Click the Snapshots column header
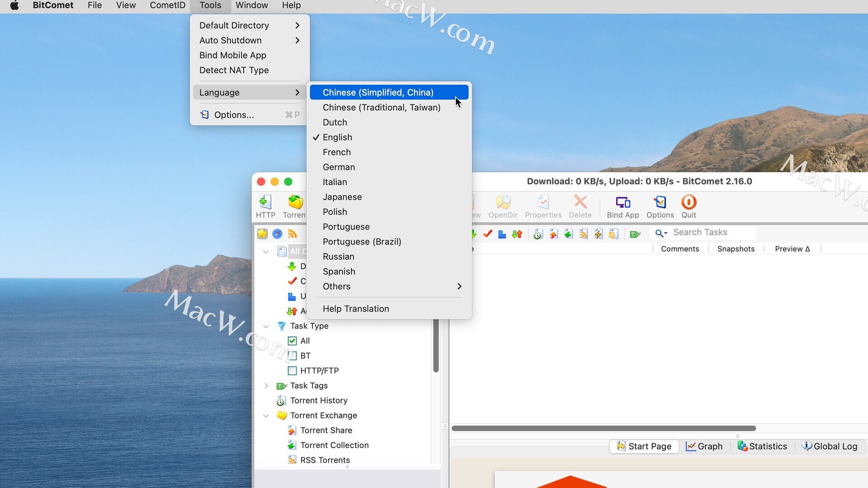 pos(736,249)
